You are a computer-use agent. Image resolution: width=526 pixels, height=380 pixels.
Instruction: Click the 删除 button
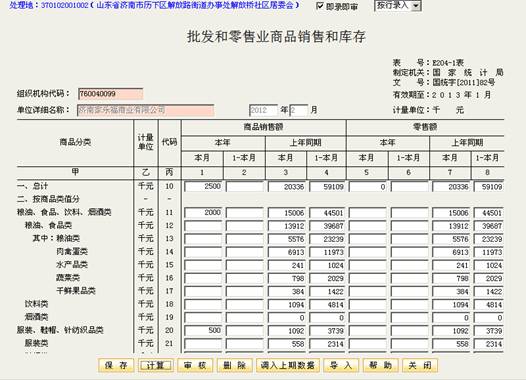234,365
